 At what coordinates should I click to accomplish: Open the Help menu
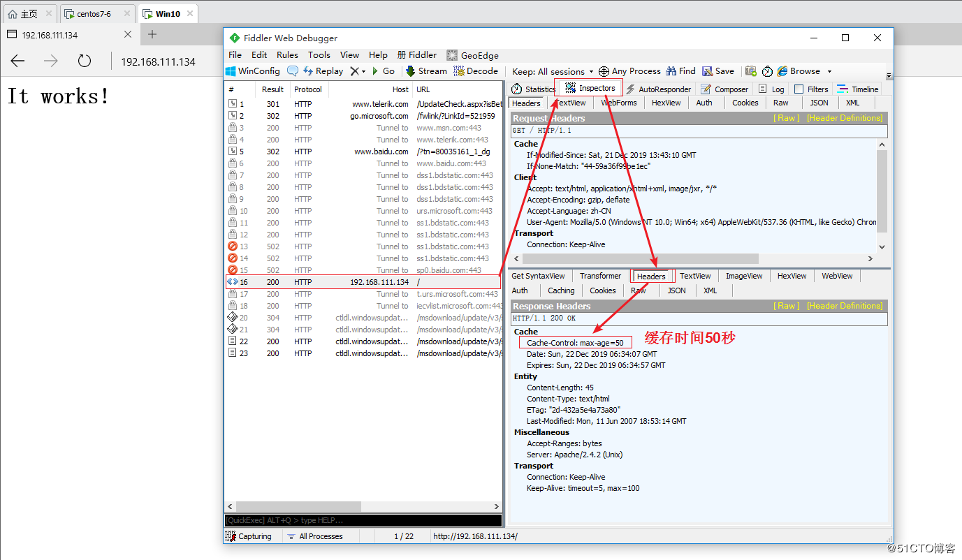378,55
